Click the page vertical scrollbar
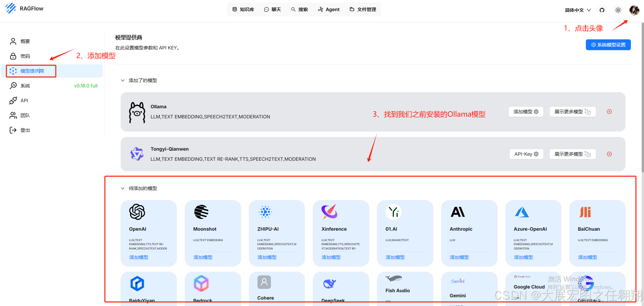 point(642,98)
